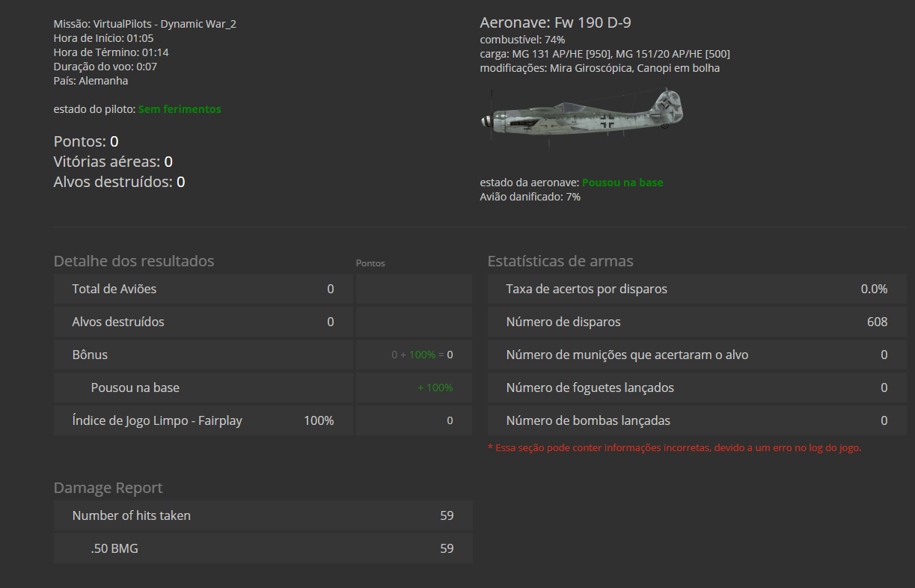Viewport: 915px width, 588px height.
Task: Click the 'Aeronave: Fw 190 D-9' heading
Action: click(555, 22)
